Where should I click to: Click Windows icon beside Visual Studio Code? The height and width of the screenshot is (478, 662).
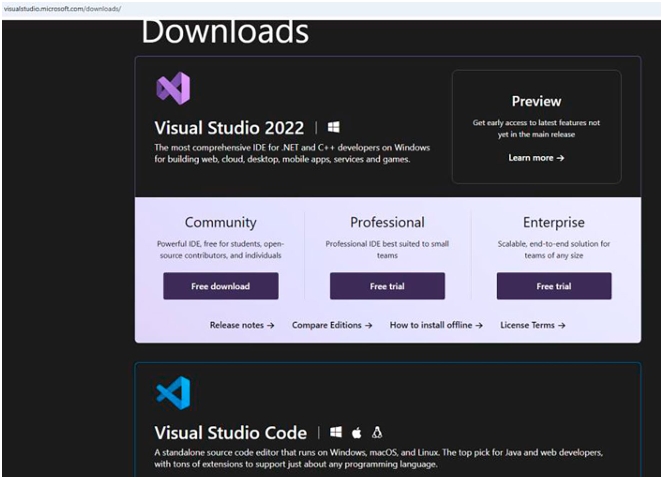point(336,433)
